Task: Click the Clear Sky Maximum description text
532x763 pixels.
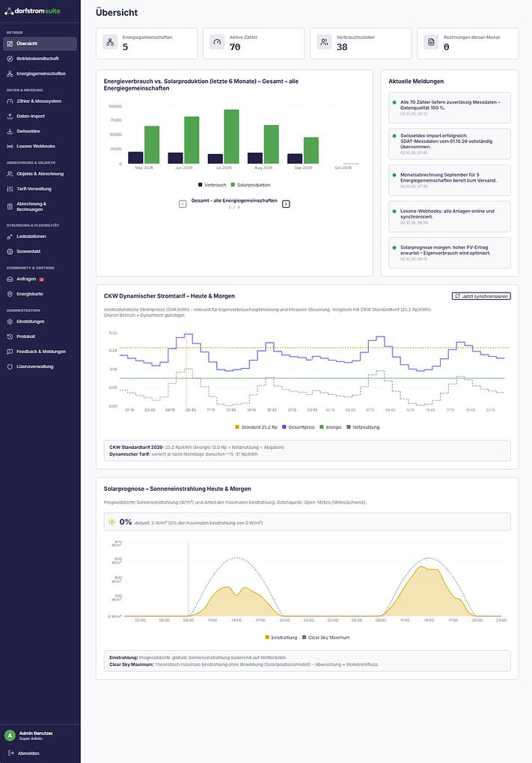Action: tap(243, 664)
